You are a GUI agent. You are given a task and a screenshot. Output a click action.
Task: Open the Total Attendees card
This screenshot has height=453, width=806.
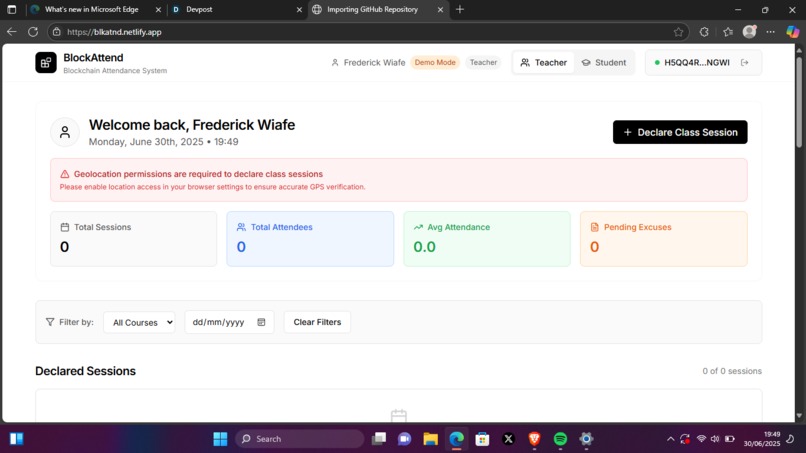point(310,239)
